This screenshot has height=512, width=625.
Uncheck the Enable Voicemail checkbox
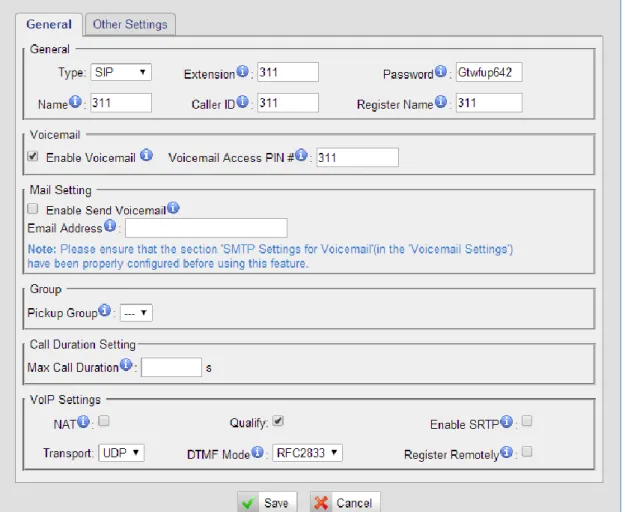tap(33, 156)
